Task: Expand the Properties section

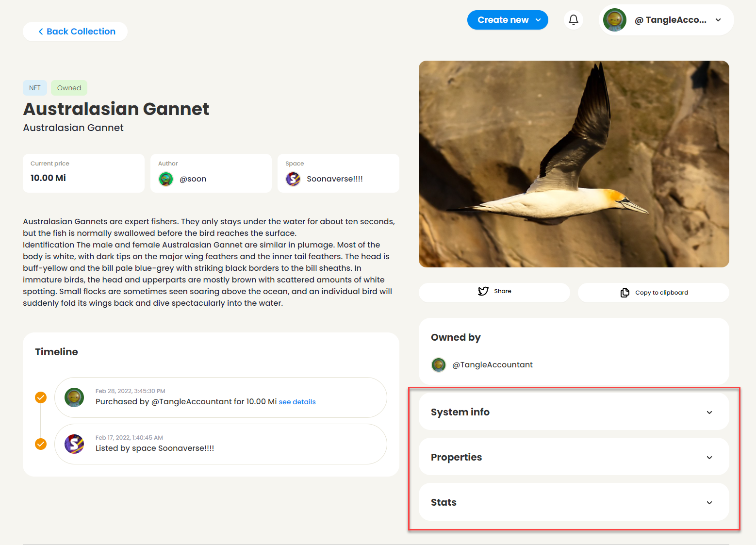Action: click(574, 457)
